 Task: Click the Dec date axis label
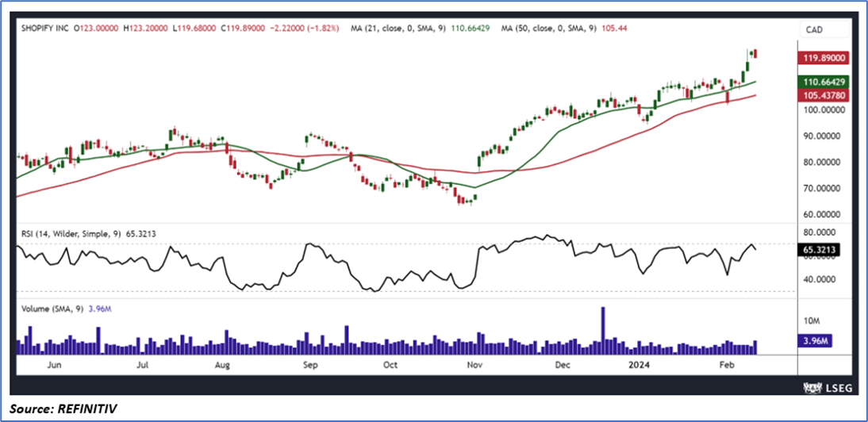coord(563,365)
